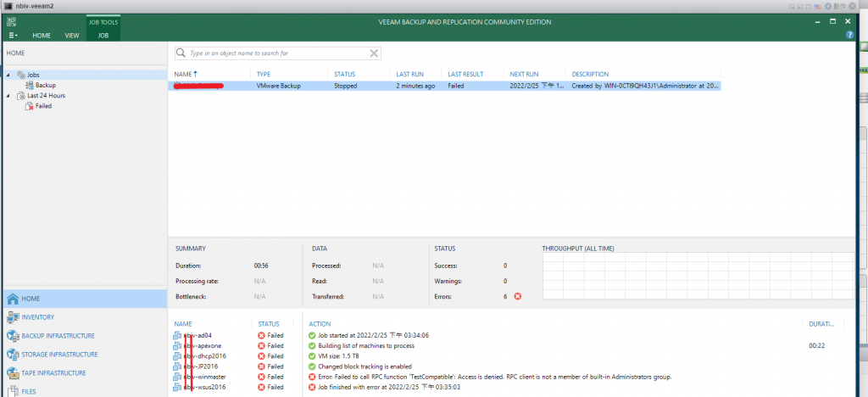Click the failed status icon for winmaster
Image resolution: width=868 pixels, height=397 pixels.
(x=261, y=377)
